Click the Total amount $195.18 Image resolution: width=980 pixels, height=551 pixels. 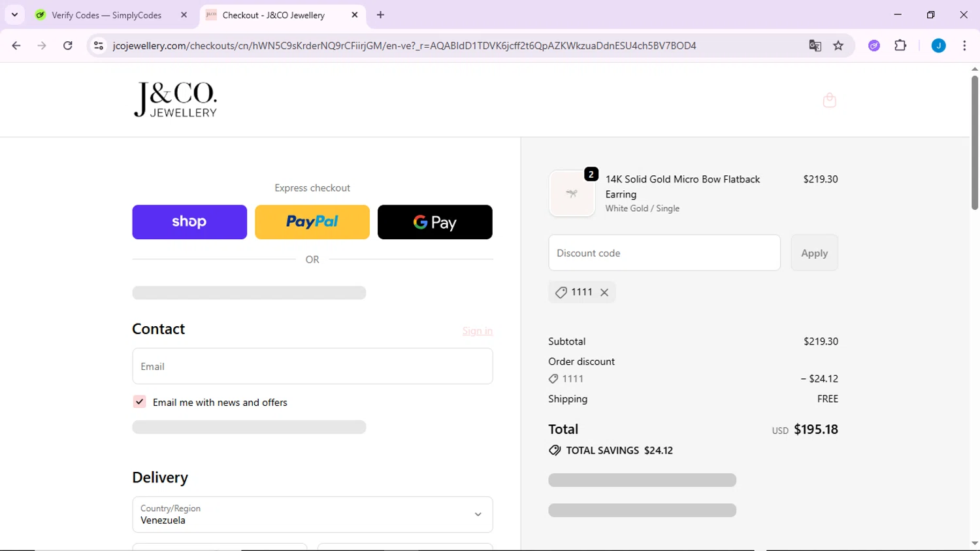[x=816, y=429]
